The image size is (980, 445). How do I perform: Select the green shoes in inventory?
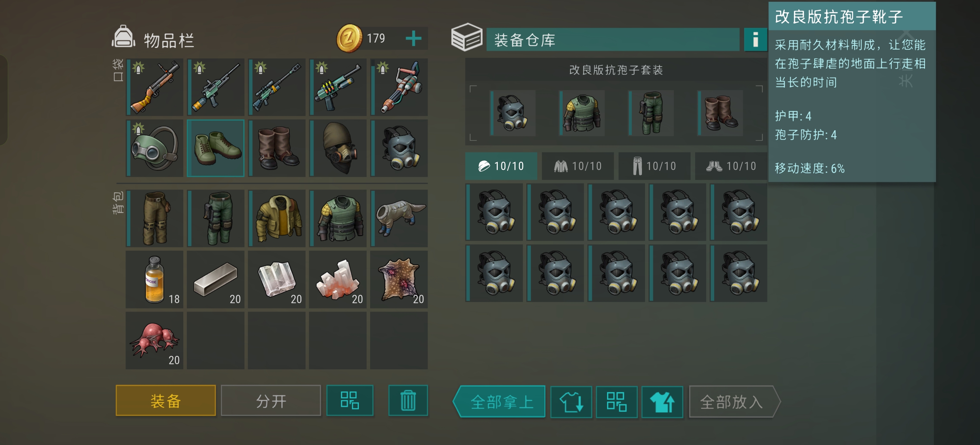tap(215, 148)
